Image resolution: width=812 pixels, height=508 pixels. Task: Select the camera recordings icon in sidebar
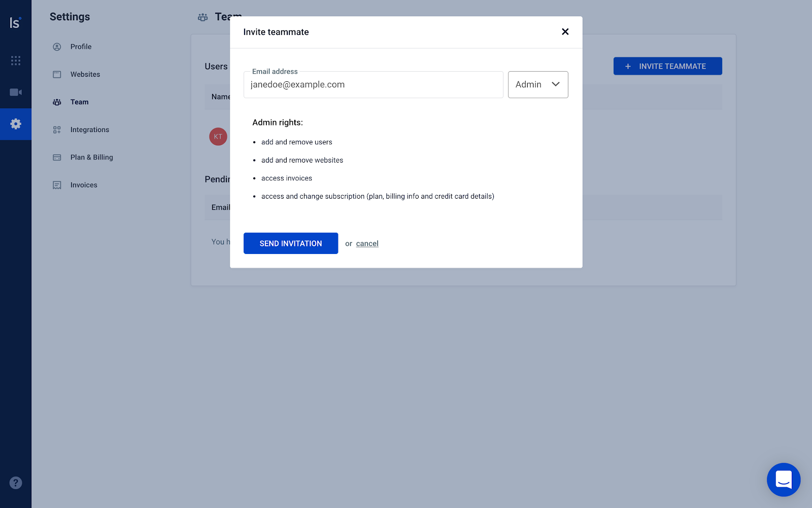tap(16, 92)
